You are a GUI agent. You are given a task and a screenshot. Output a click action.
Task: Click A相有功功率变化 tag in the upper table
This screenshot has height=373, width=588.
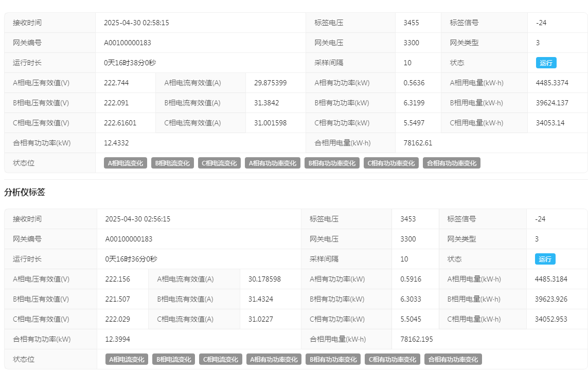(x=273, y=163)
